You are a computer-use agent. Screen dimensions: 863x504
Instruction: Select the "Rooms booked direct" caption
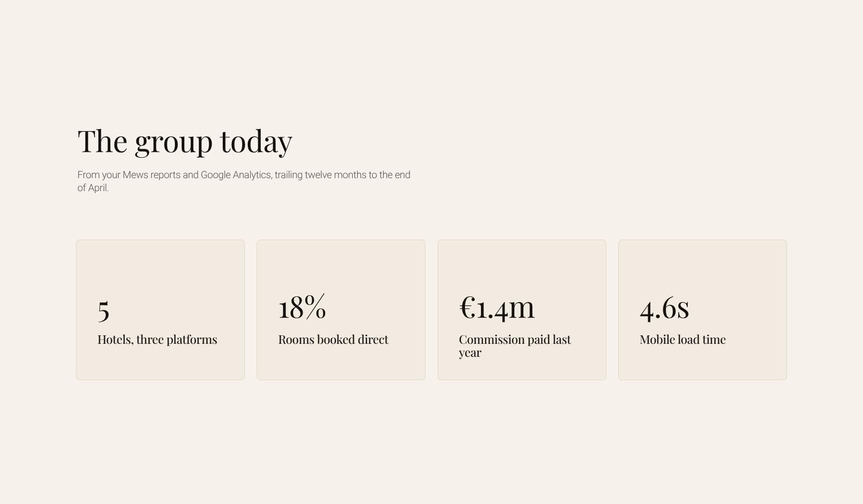point(333,339)
